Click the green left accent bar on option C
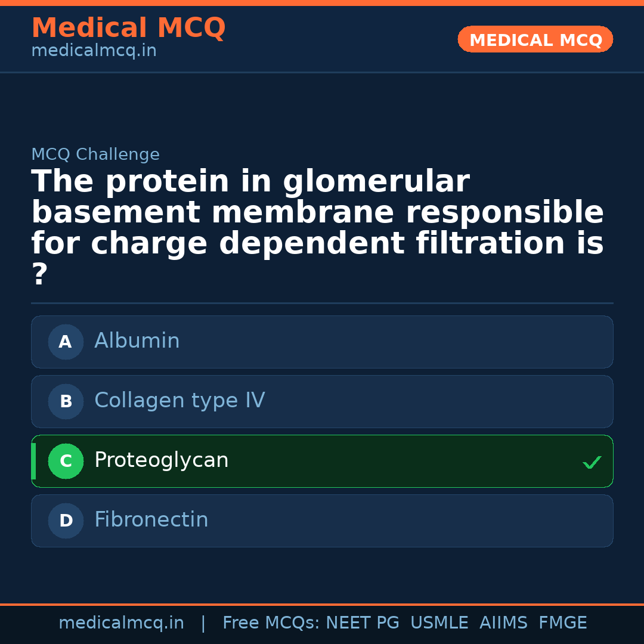644x644 pixels. [33, 461]
